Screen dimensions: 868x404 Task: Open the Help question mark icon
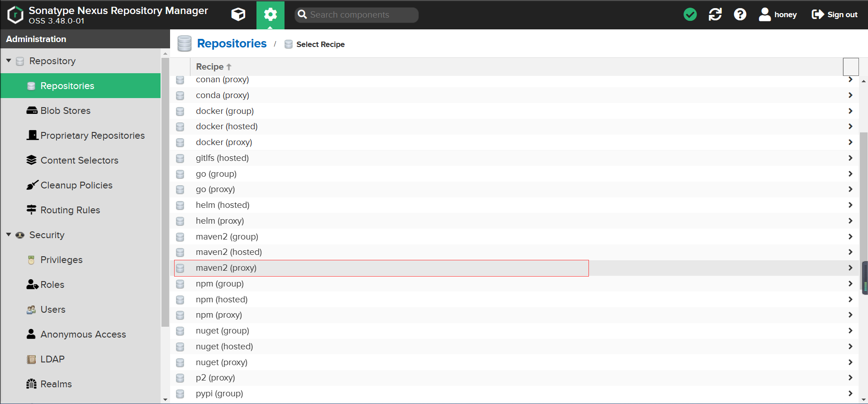pos(740,14)
